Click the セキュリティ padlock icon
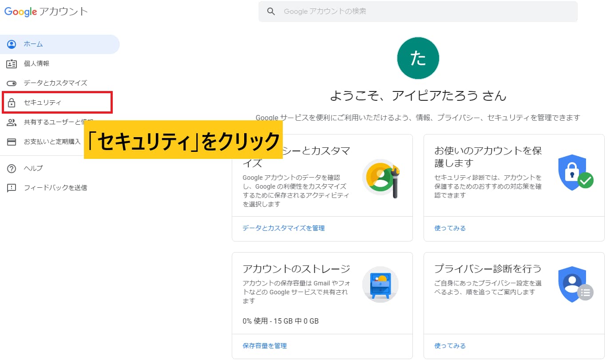Image resolution: width=614 pixels, height=364 pixels. click(x=12, y=103)
